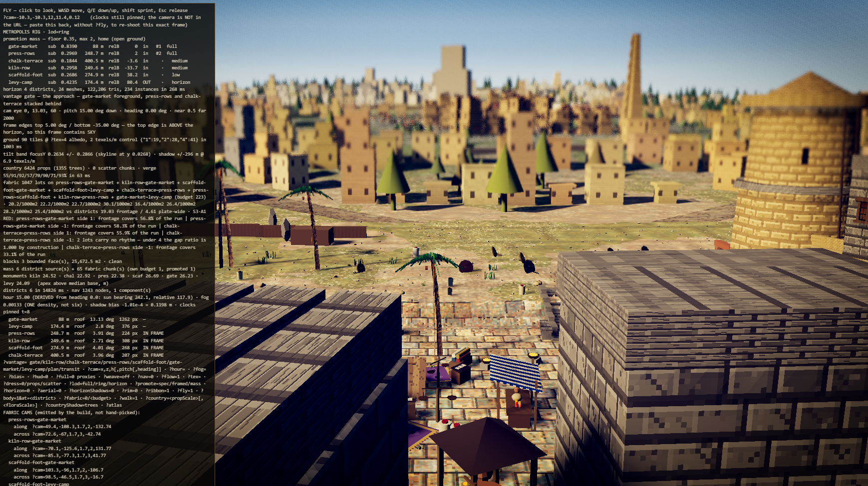Click the round tower's thatched cone roof

point(803,90)
